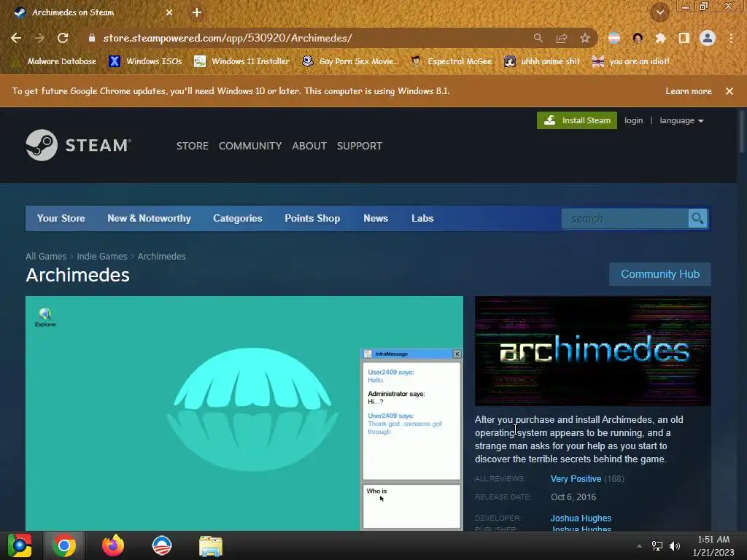This screenshot has height=560, width=747.
Task: Open the tab search chevron button
Action: [x=660, y=12]
